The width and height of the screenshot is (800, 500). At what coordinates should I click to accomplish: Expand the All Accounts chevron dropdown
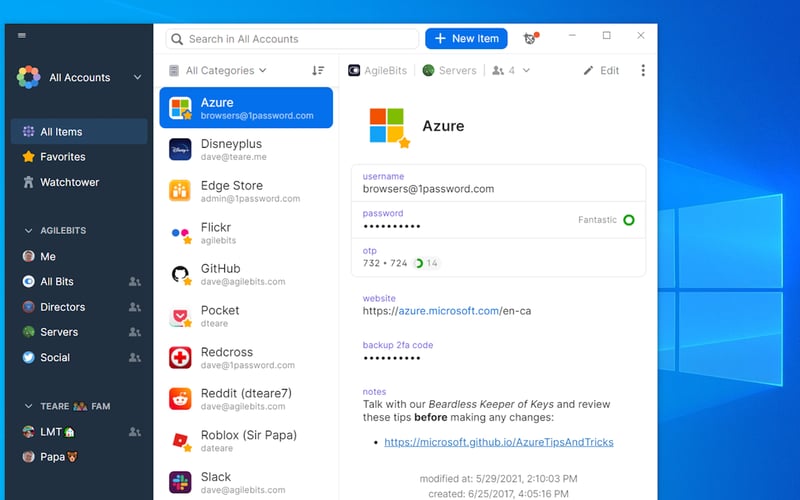click(x=137, y=77)
